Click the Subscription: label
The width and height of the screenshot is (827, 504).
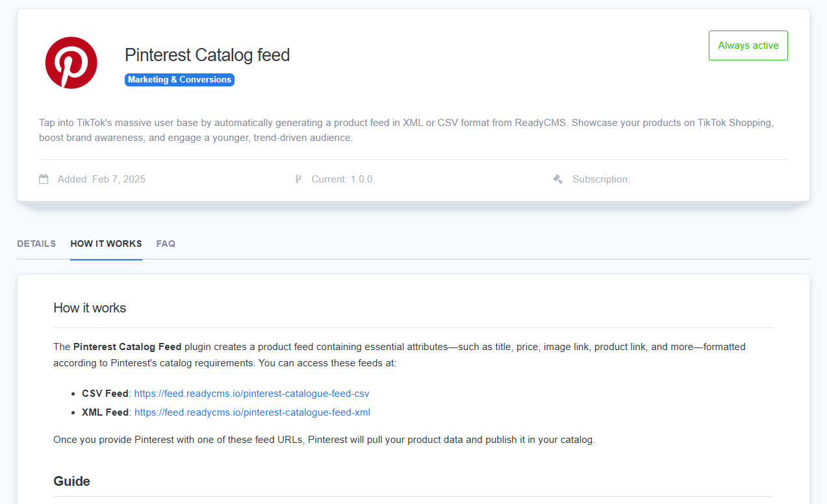pyautogui.click(x=601, y=179)
